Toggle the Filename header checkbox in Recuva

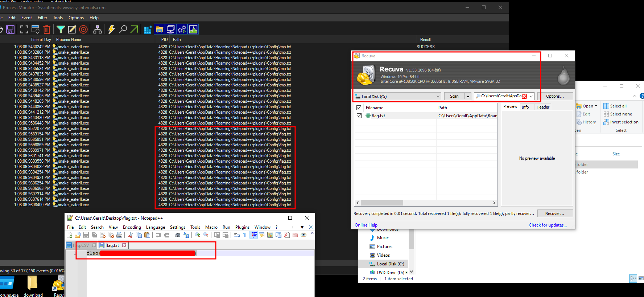(359, 108)
